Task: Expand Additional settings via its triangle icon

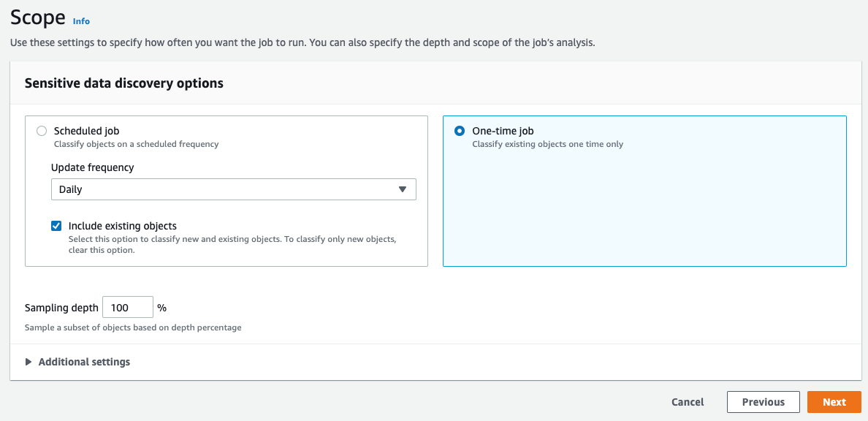Action: (28, 362)
